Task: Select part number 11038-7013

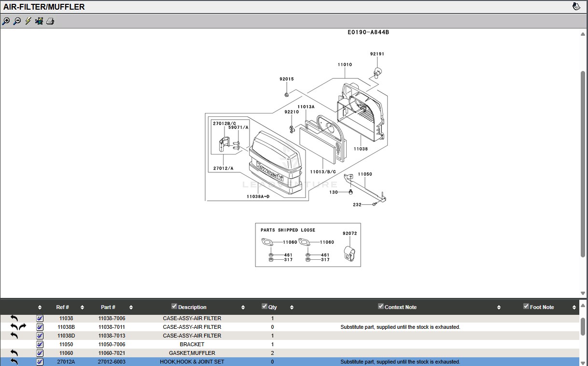Action: [112, 336]
